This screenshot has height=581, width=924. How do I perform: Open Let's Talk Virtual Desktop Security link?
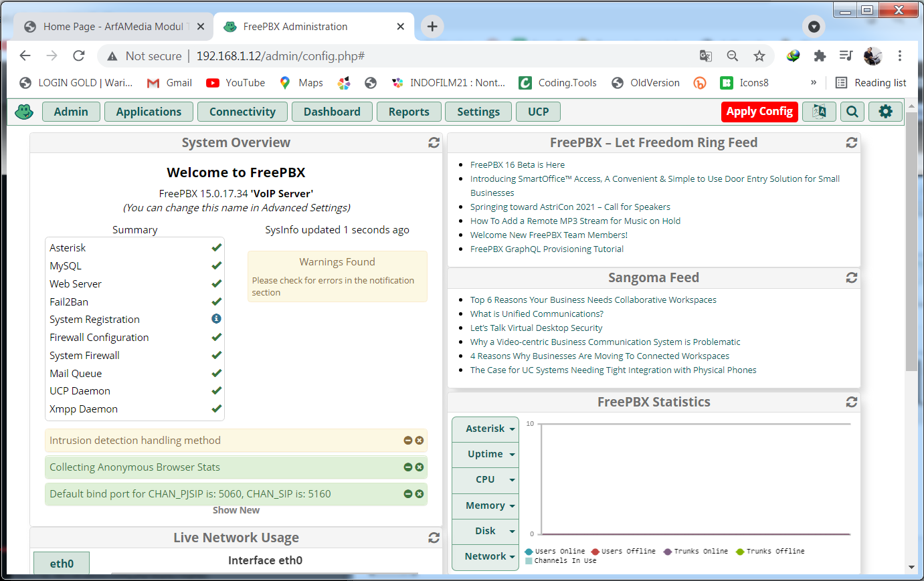click(536, 328)
